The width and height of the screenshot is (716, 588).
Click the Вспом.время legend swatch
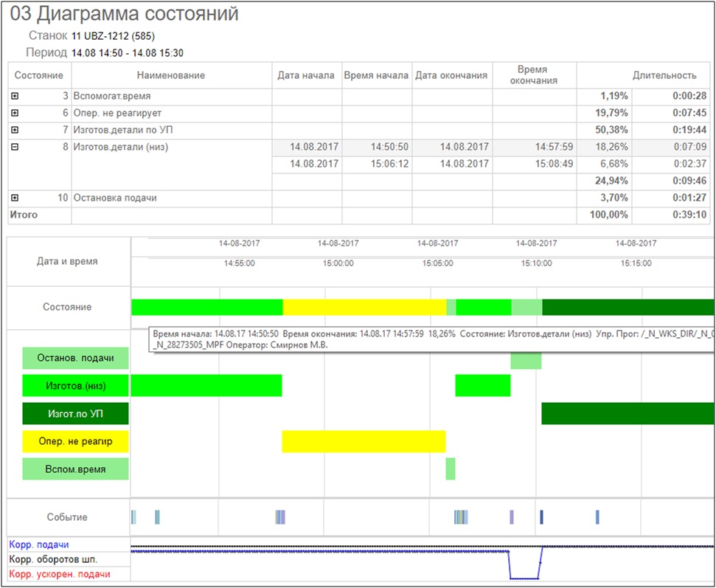(x=75, y=469)
